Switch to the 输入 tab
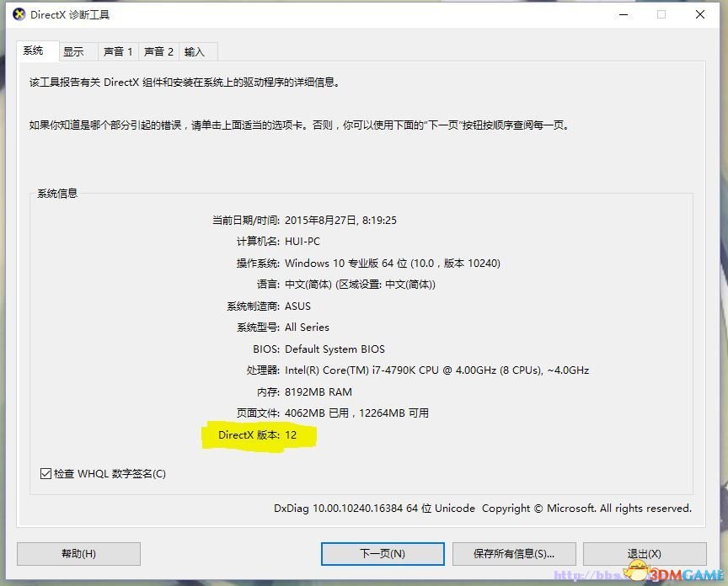Viewport: 728px width, 586px height. point(195,51)
